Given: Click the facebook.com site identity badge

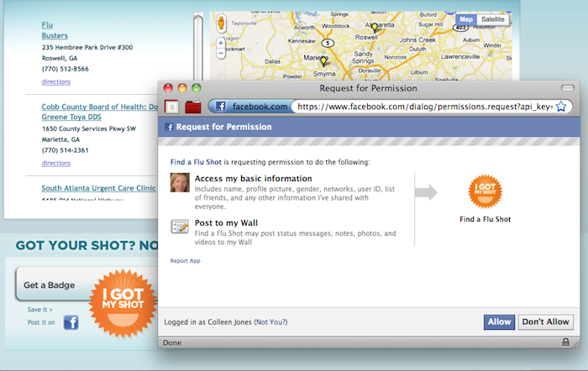Looking at the screenshot, I should tap(252, 107).
